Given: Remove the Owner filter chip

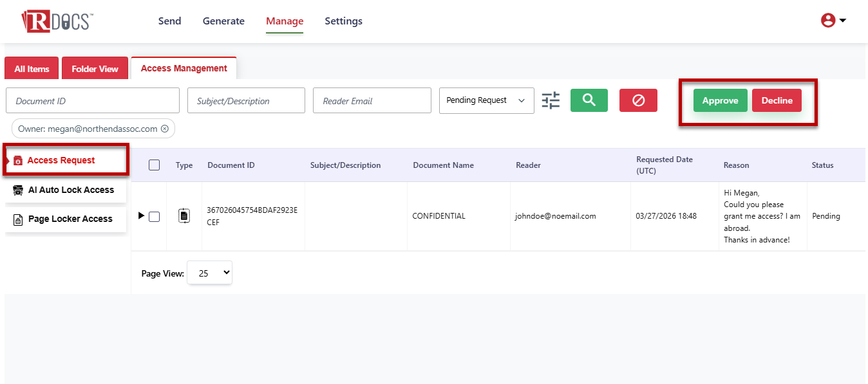Looking at the screenshot, I should (165, 129).
